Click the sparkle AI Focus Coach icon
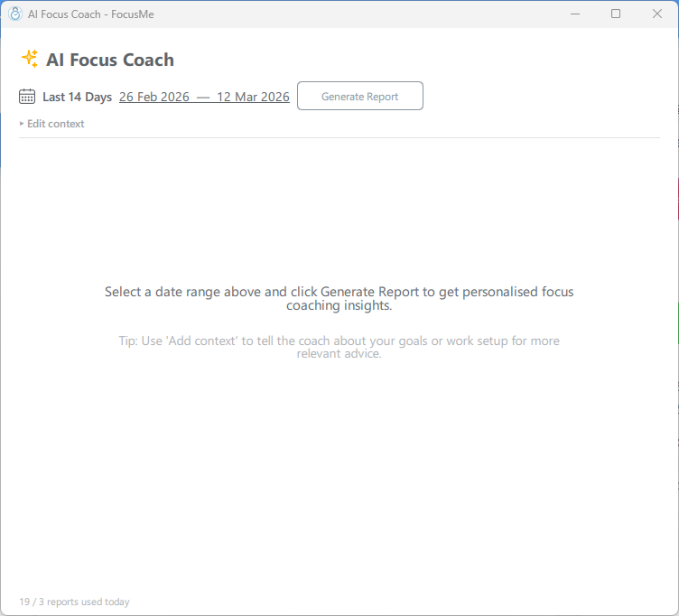 (x=30, y=59)
